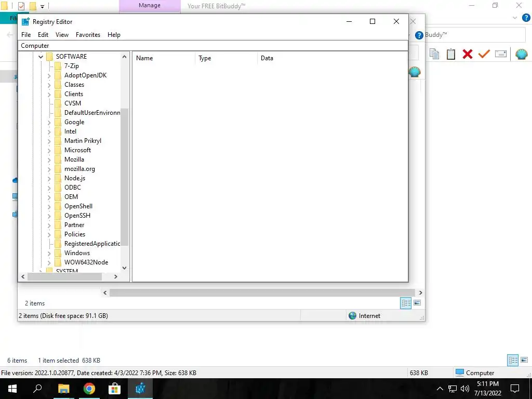Click the properties checkmark quick access icon

pos(21,6)
